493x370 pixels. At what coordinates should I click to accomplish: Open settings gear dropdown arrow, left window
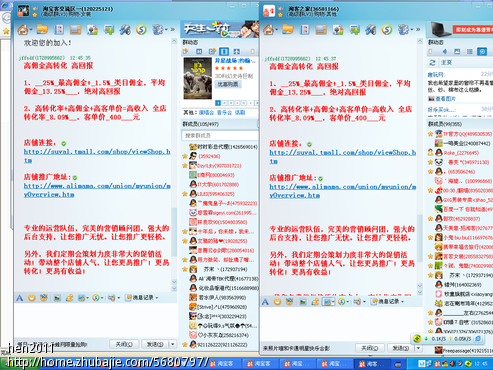pyautogui.click(x=166, y=30)
